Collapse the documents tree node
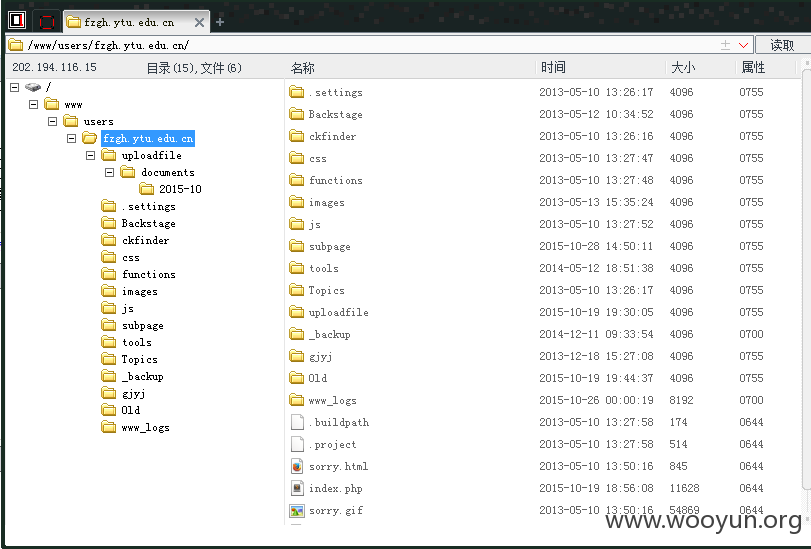This screenshot has height=549, width=811. [110, 172]
